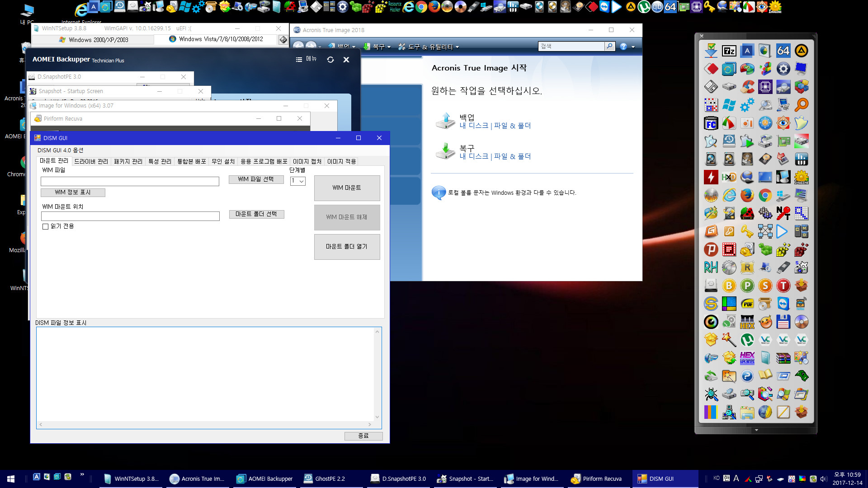Toggle the 읽기 전용 read-only checkbox

[x=45, y=226]
